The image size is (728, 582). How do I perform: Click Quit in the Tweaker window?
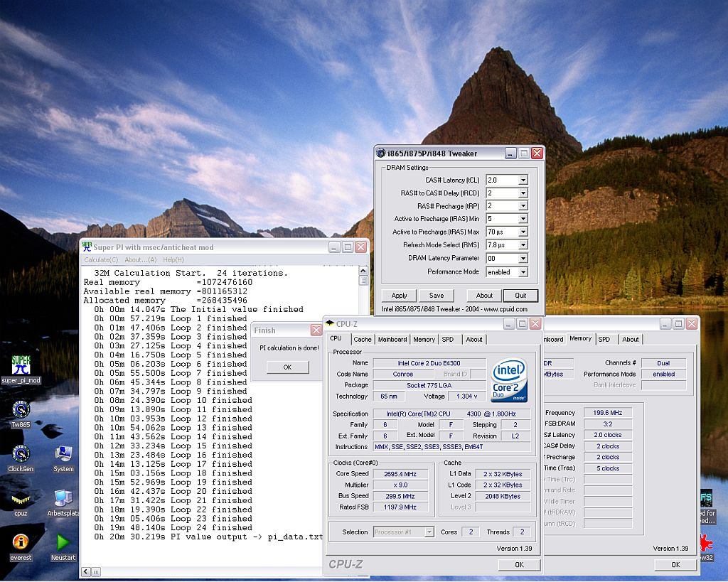coord(520,295)
